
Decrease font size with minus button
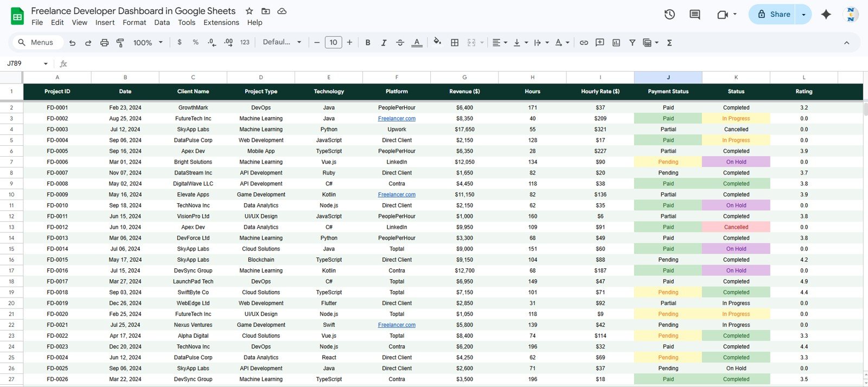317,42
